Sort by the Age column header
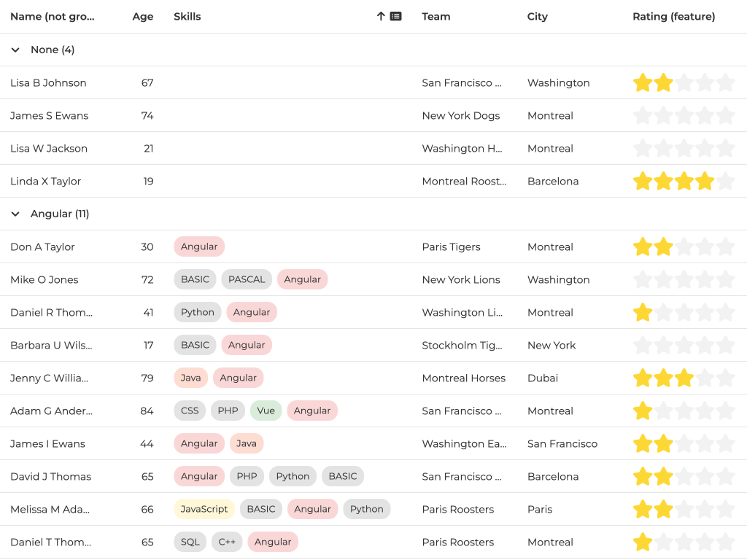The image size is (747, 560). point(142,16)
